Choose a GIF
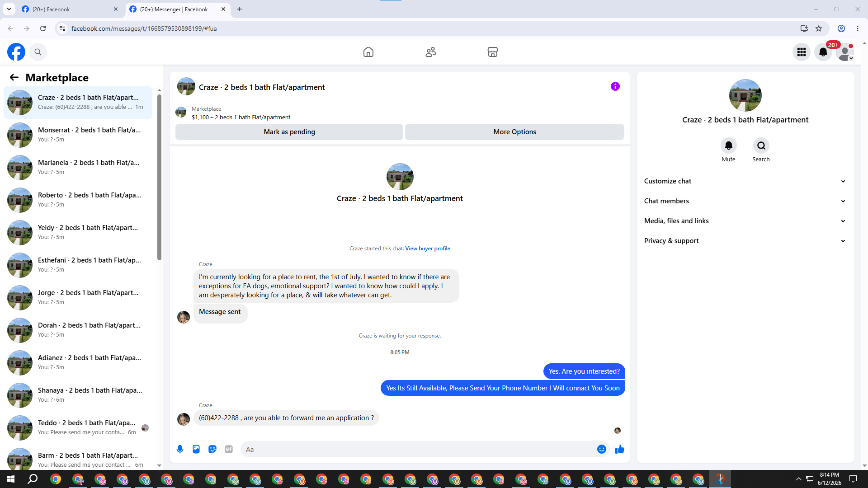868x488 pixels. coord(229,449)
